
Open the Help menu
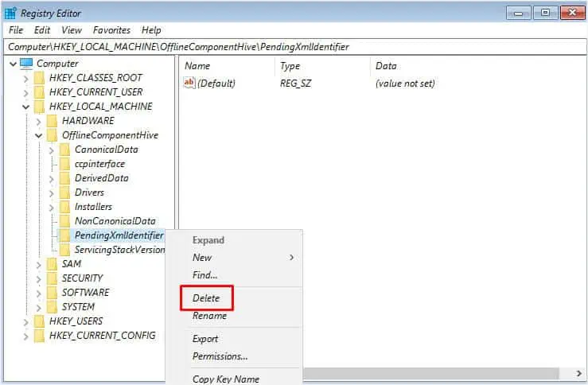[x=151, y=30]
